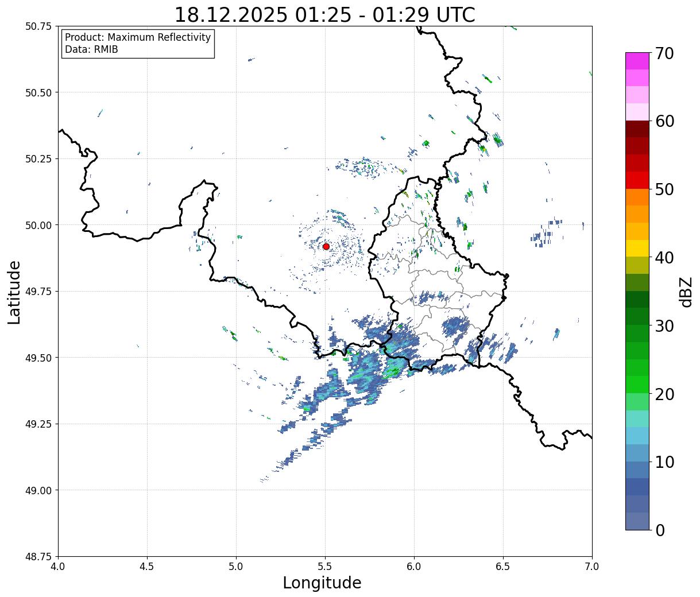The width and height of the screenshot is (700, 597).
Task: Click the colorbar tick label 40
Action: tap(664, 258)
